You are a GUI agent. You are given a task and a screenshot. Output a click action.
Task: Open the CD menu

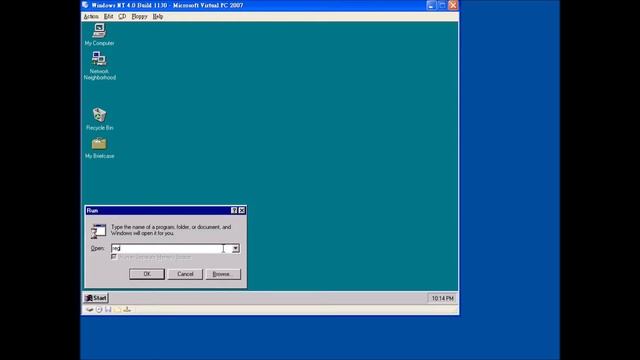(x=122, y=17)
